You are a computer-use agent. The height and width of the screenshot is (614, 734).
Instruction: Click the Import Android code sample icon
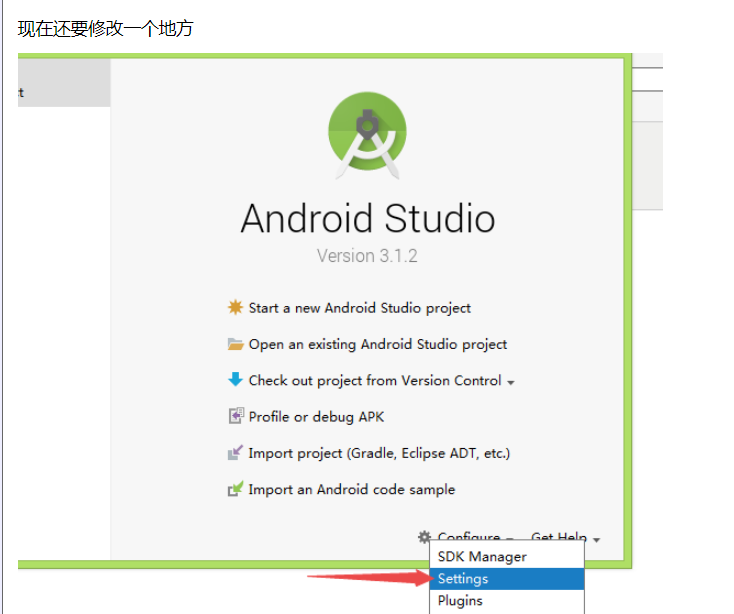[235, 489]
